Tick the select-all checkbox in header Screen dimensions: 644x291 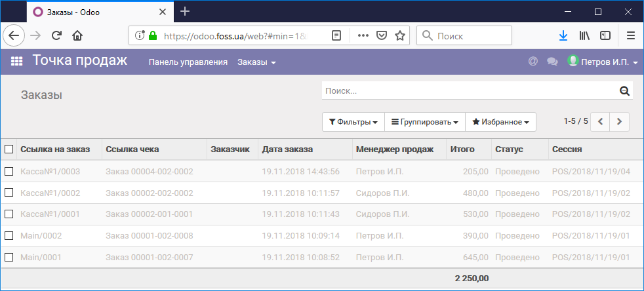pos(9,149)
